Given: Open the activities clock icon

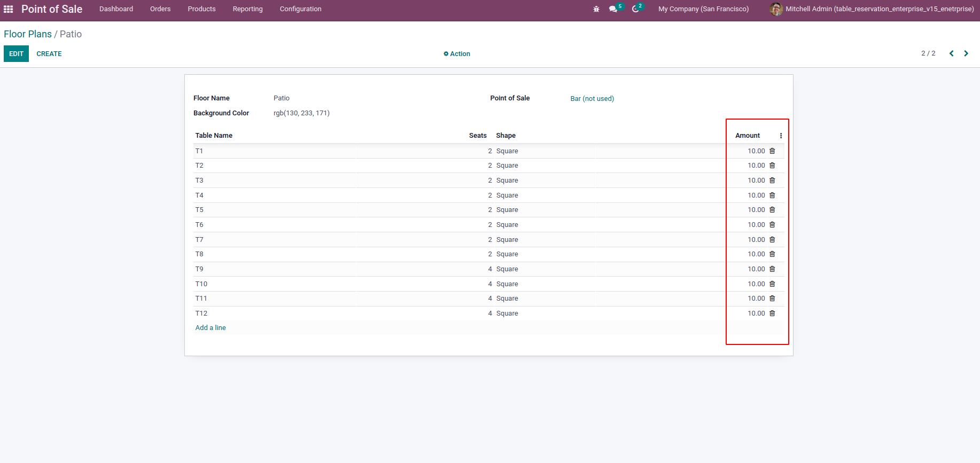Looking at the screenshot, I should click(x=635, y=9).
